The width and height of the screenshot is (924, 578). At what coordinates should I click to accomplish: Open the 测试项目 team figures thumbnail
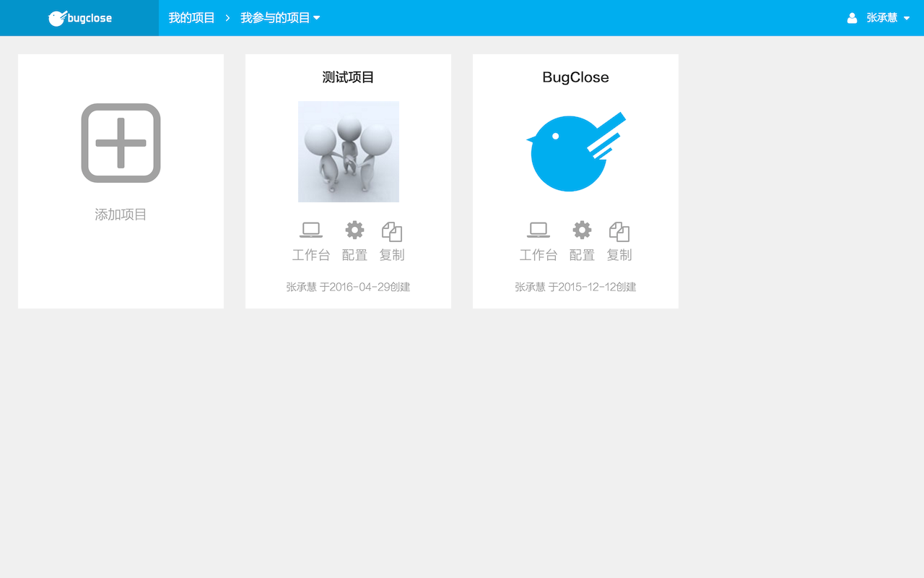348,152
